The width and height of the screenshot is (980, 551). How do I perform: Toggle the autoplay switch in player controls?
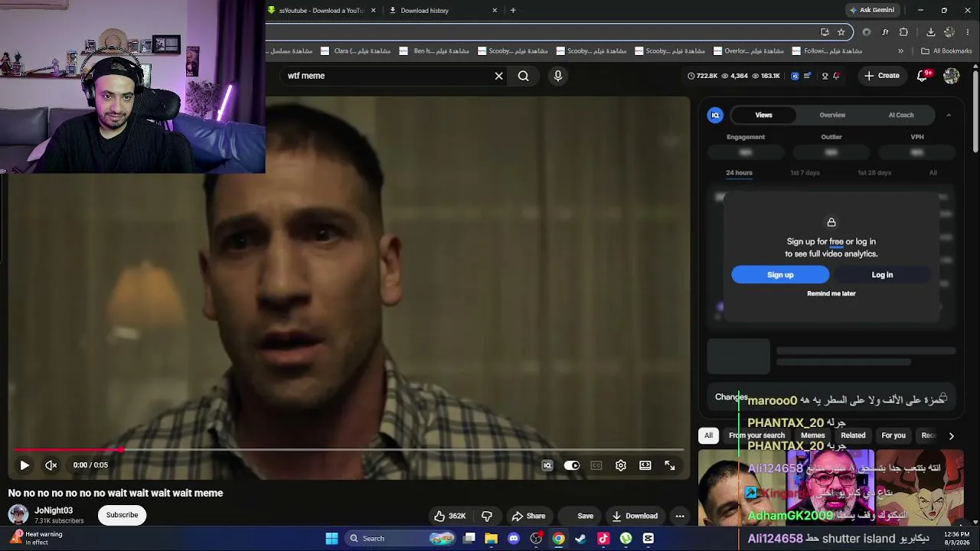coord(572,465)
